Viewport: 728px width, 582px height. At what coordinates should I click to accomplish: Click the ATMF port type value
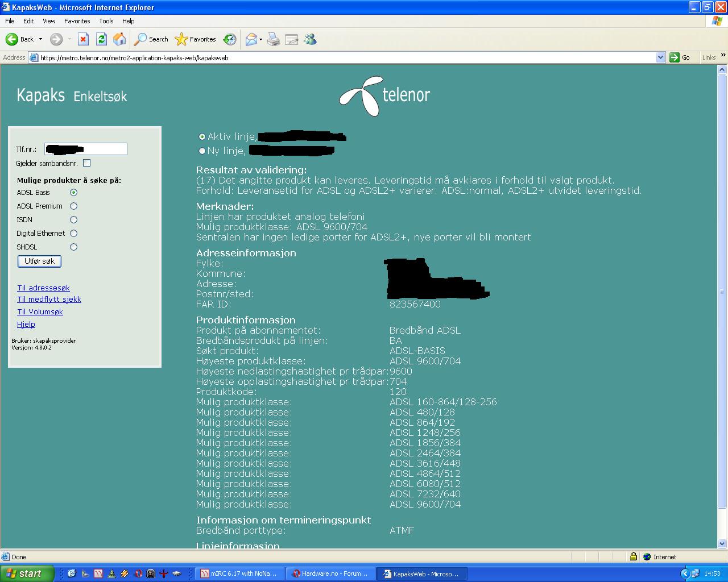(402, 531)
